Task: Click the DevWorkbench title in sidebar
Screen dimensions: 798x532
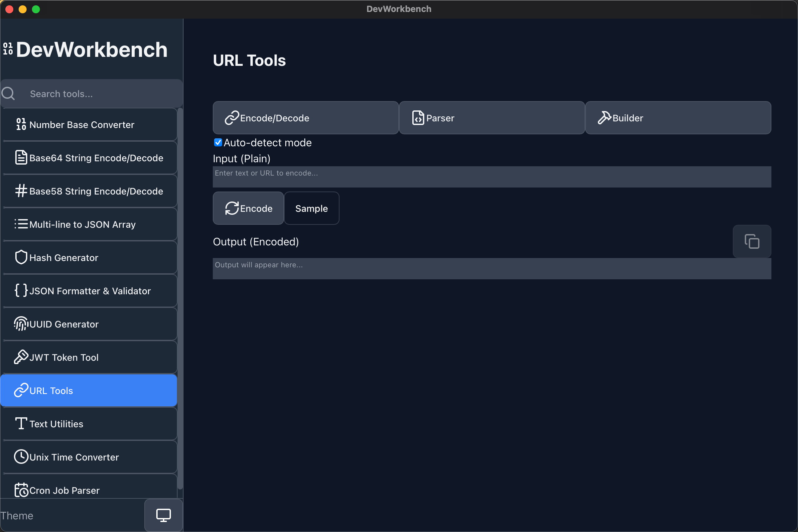Action: point(92,50)
